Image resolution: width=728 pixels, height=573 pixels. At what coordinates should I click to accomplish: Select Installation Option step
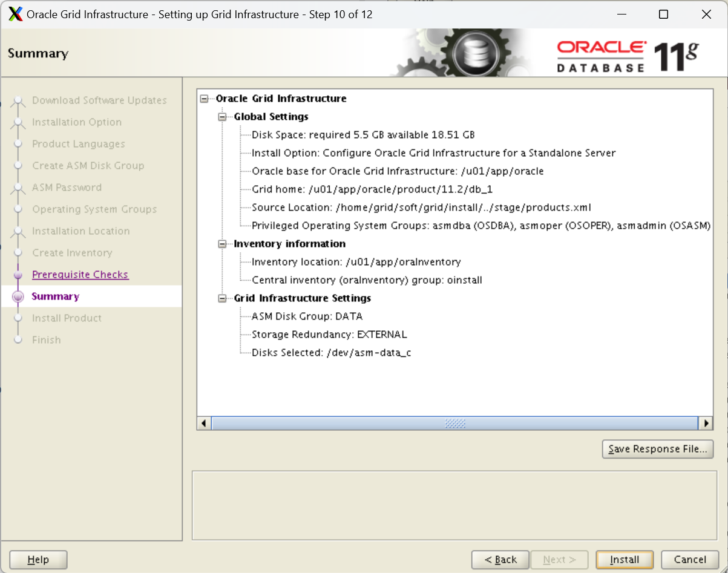coord(77,122)
